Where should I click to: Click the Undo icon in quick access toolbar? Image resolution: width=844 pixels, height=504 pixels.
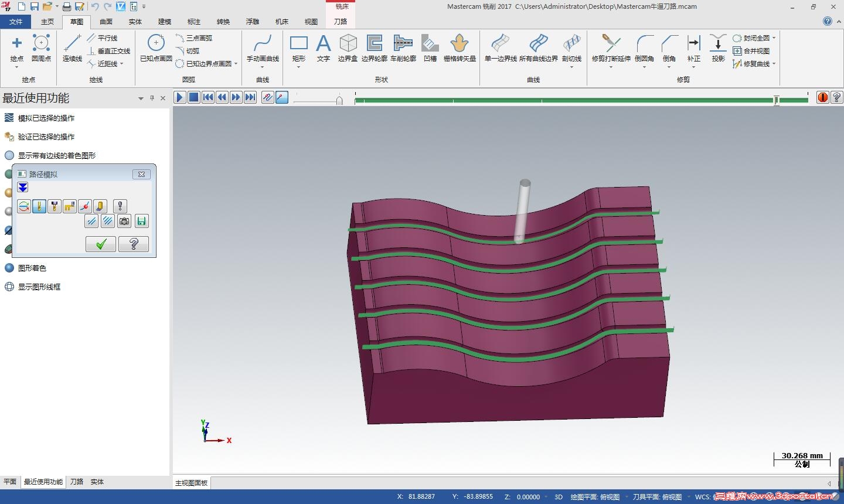(x=95, y=6)
